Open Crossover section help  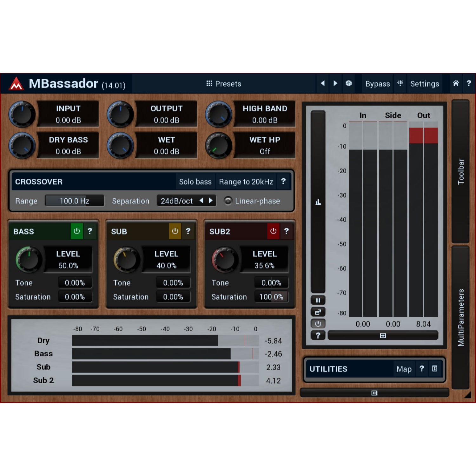point(283,182)
